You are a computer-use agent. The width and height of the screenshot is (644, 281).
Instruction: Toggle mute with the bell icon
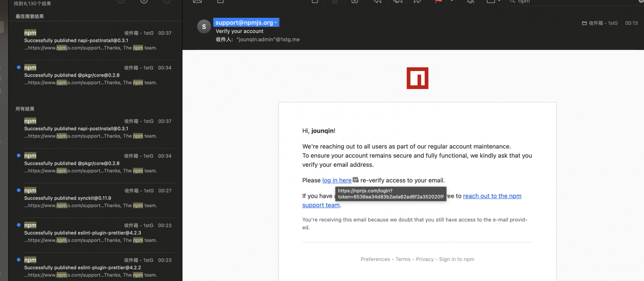(x=470, y=1)
